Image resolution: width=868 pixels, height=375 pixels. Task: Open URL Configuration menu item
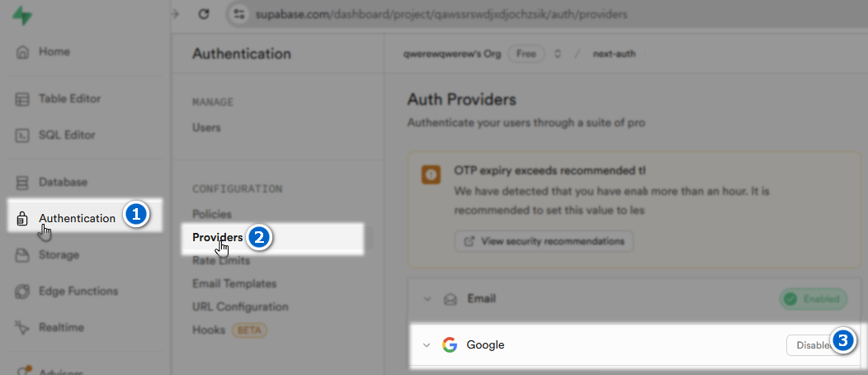pyautogui.click(x=240, y=306)
